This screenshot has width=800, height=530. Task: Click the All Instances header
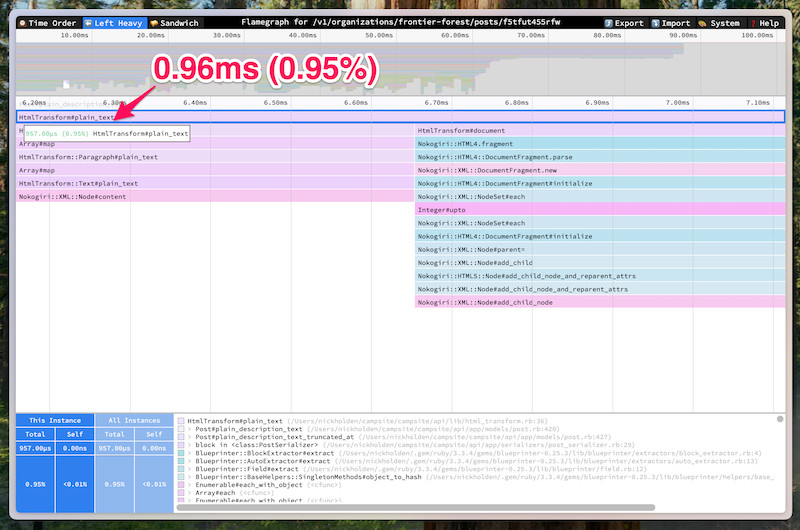[x=134, y=420]
